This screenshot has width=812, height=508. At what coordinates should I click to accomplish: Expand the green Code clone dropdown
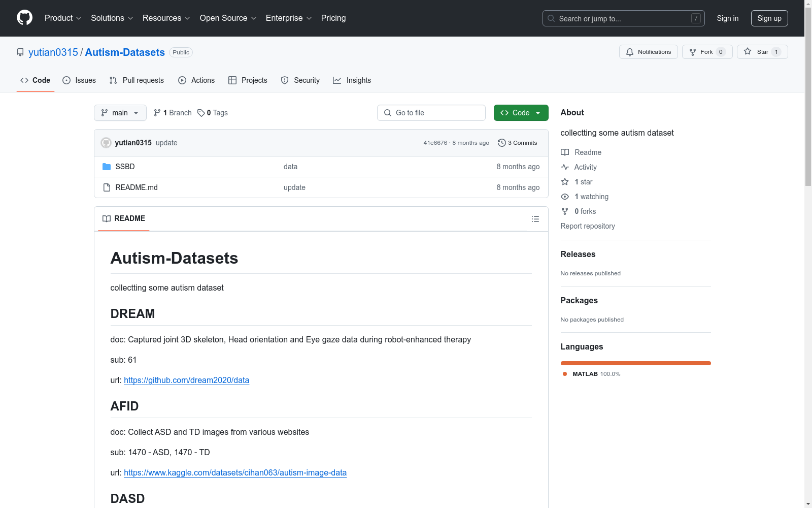521,113
